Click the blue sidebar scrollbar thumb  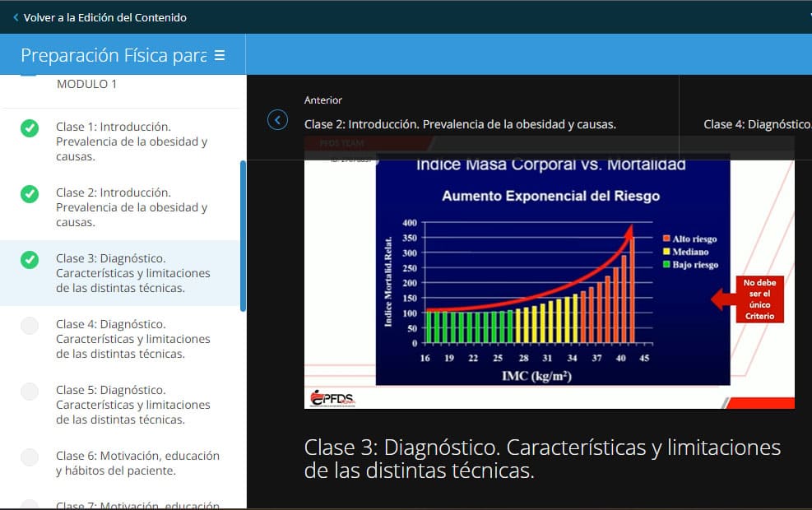point(243,235)
